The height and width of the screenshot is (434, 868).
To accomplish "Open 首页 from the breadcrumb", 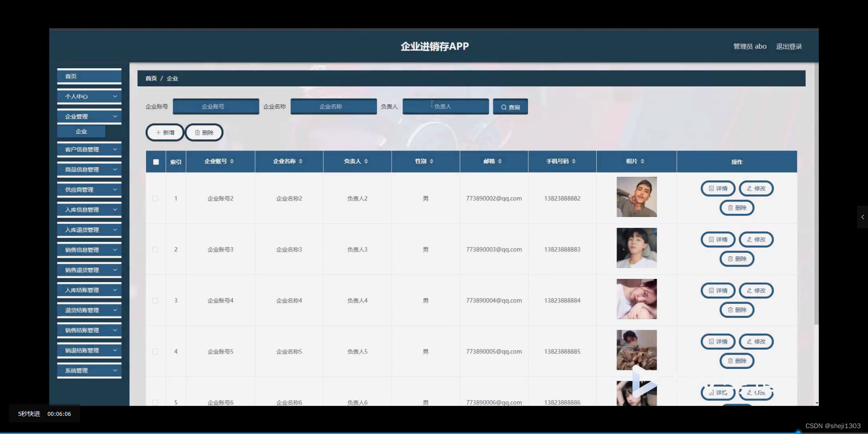I will [151, 78].
